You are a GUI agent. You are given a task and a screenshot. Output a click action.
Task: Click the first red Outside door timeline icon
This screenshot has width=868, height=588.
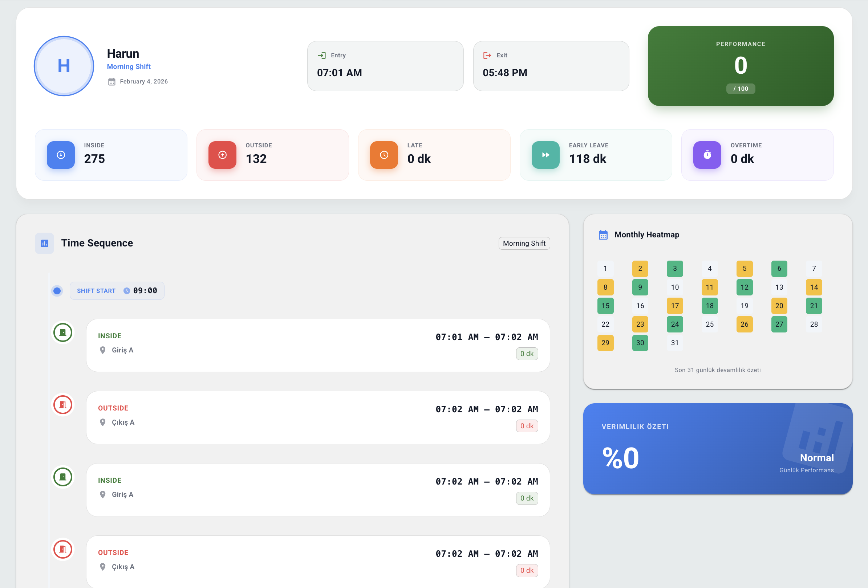[x=63, y=405]
